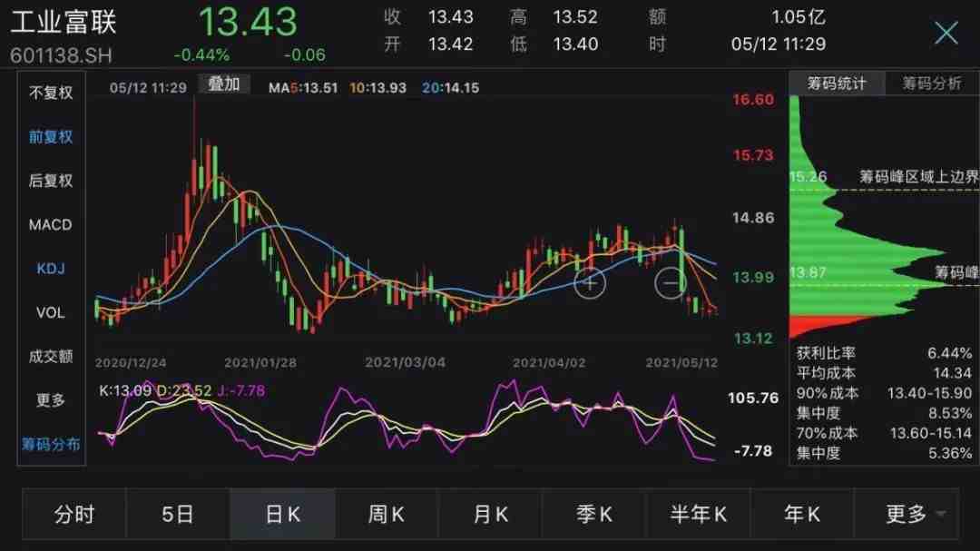Switch to 5日 chart period
Image resolution: width=980 pixels, height=551 pixels.
[x=178, y=514]
